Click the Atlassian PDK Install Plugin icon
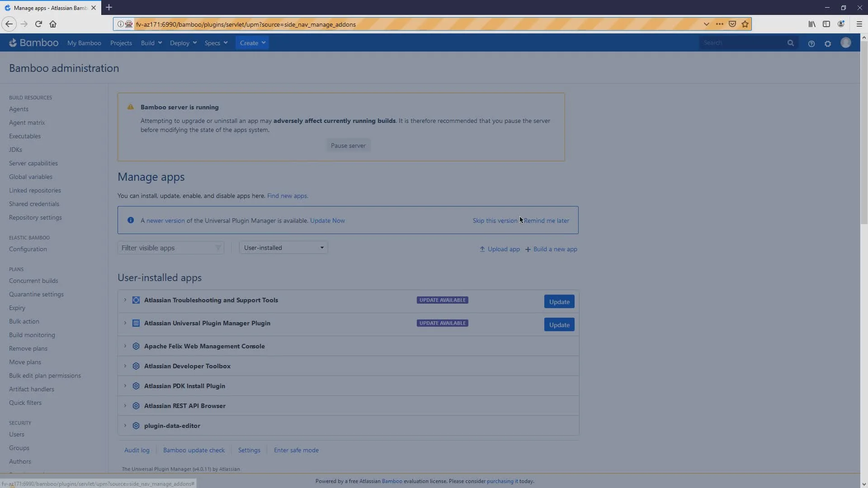Viewport: 868px width, 488px height. 136,385
